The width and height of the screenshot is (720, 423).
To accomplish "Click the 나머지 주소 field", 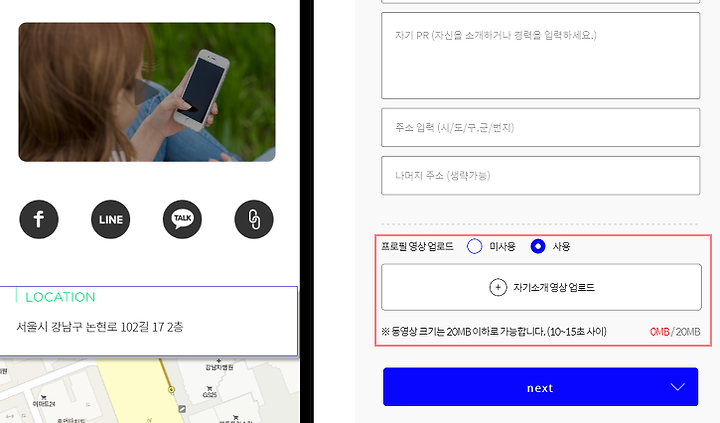I will click(540, 175).
